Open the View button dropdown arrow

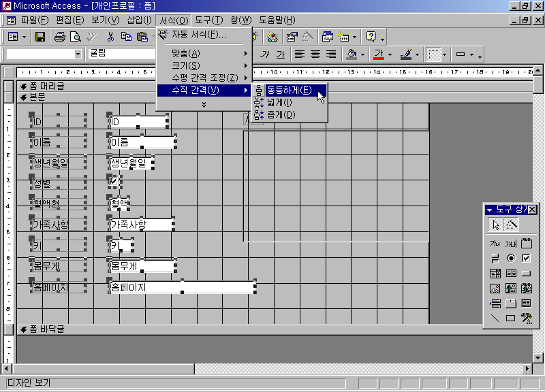coord(24,37)
